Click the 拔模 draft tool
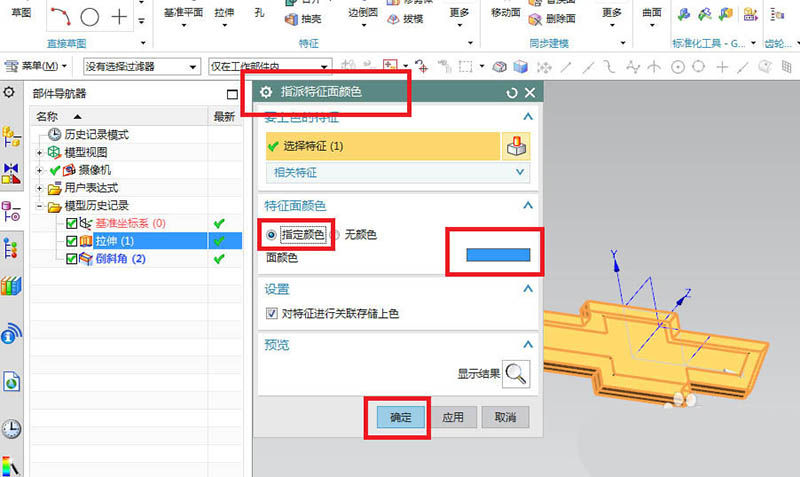 tap(405, 19)
